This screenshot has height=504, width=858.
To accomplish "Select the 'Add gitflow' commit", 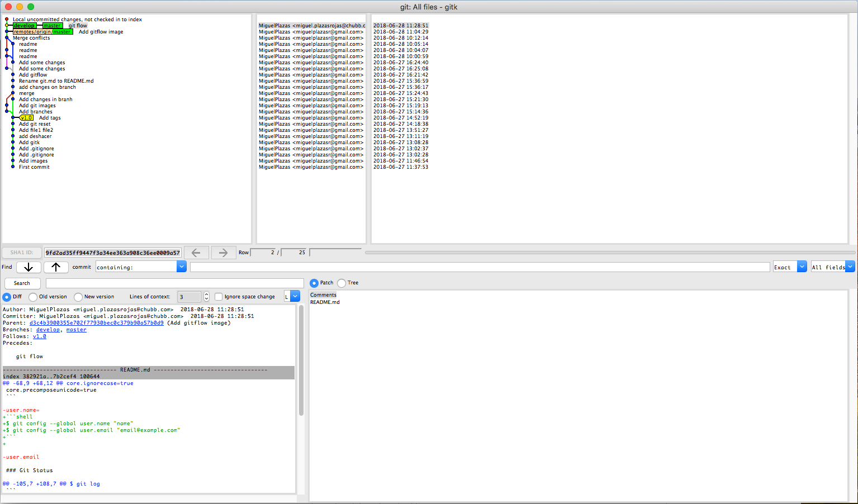I will (33, 75).
